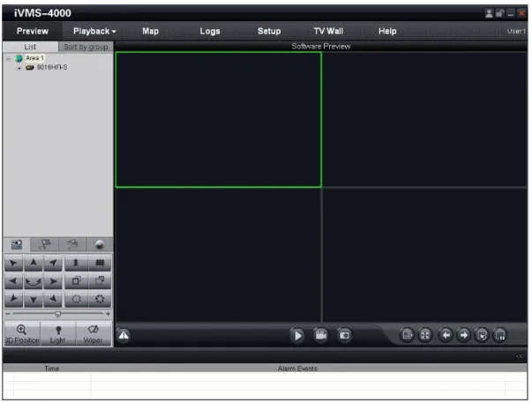Open the Map menu

[150, 31]
